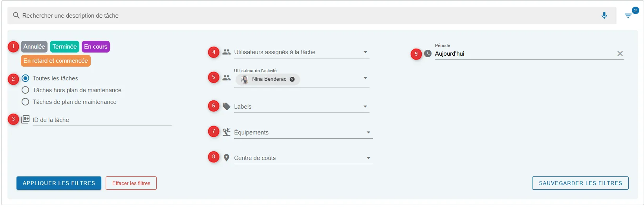Image resolution: width=644 pixels, height=207 pixels.
Task: Open the filter list icon with badge
Action: point(628,16)
